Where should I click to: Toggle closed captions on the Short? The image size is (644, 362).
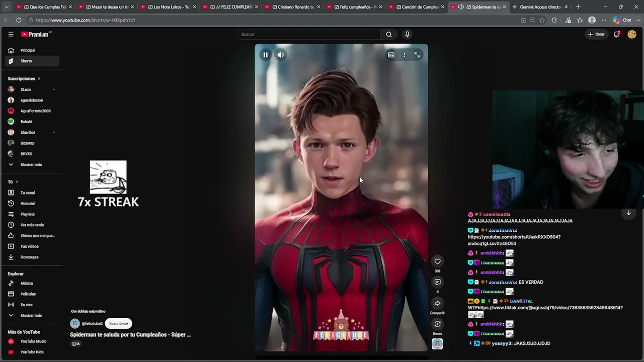[x=391, y=55]
